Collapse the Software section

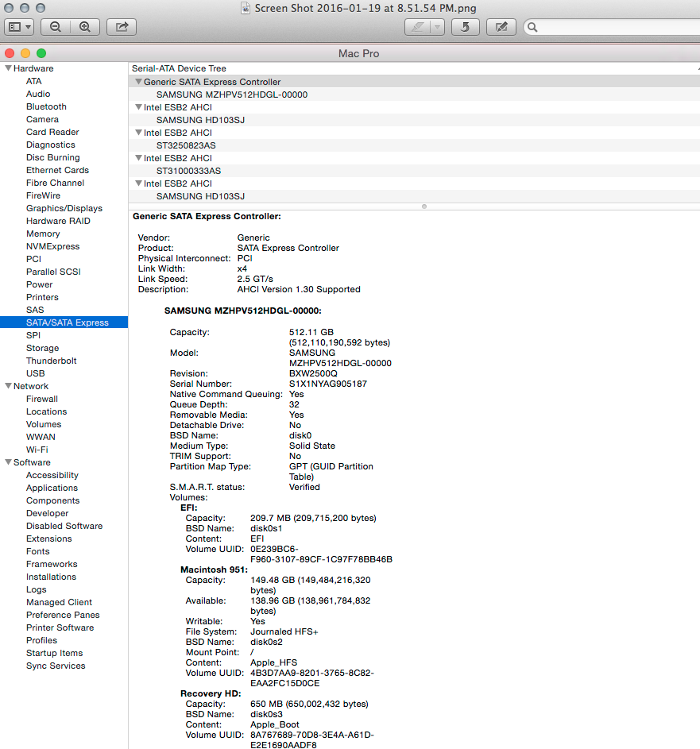click(8, 462)
